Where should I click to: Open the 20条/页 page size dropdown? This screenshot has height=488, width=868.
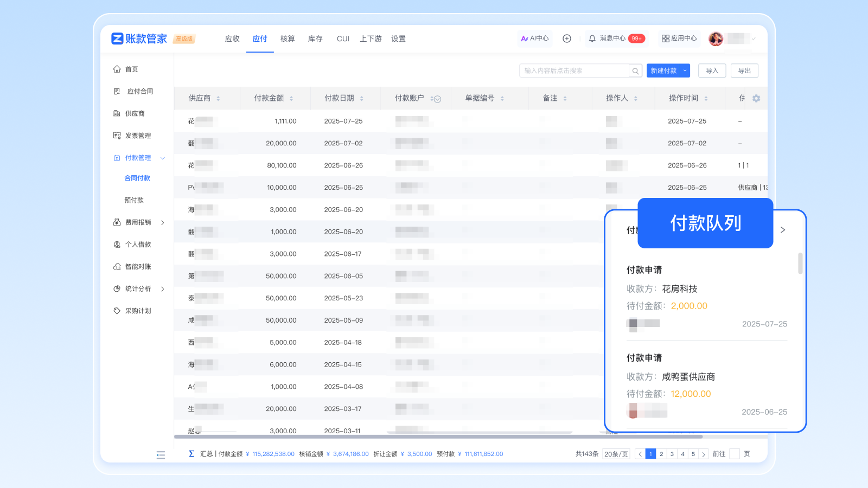[616, 454]
